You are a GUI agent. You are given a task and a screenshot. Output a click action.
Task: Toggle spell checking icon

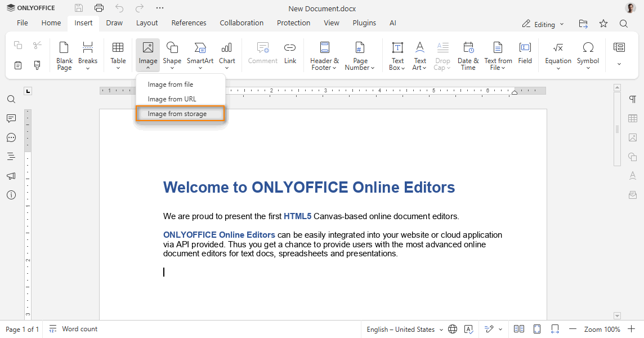(468, 329)
